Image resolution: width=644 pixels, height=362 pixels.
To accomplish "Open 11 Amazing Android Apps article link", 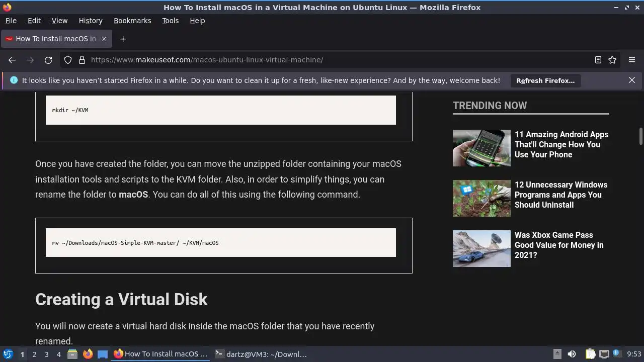I will point(561,144).
